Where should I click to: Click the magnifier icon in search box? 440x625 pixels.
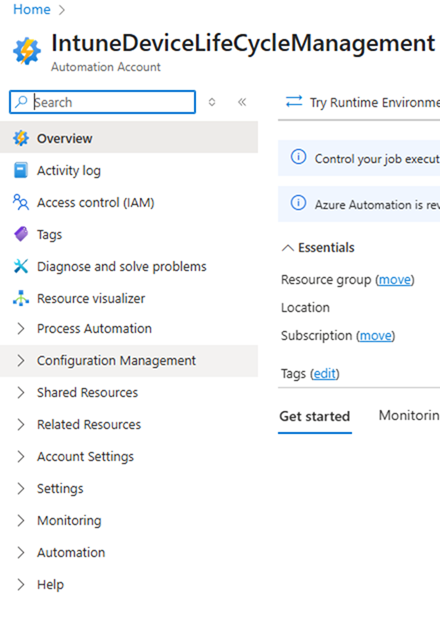point(21,102)
